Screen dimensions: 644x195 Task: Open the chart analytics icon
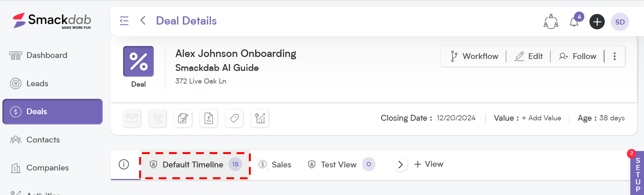pos(260,118)
